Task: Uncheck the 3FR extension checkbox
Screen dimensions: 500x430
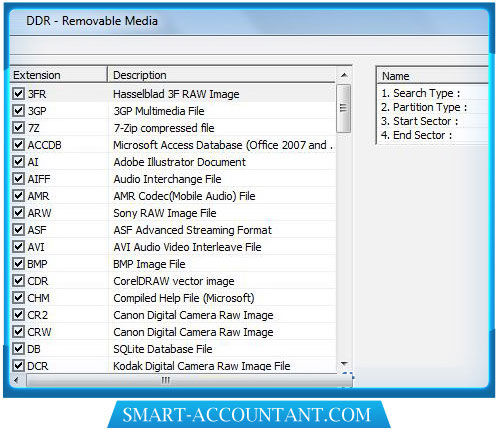Action: (18, 94)
